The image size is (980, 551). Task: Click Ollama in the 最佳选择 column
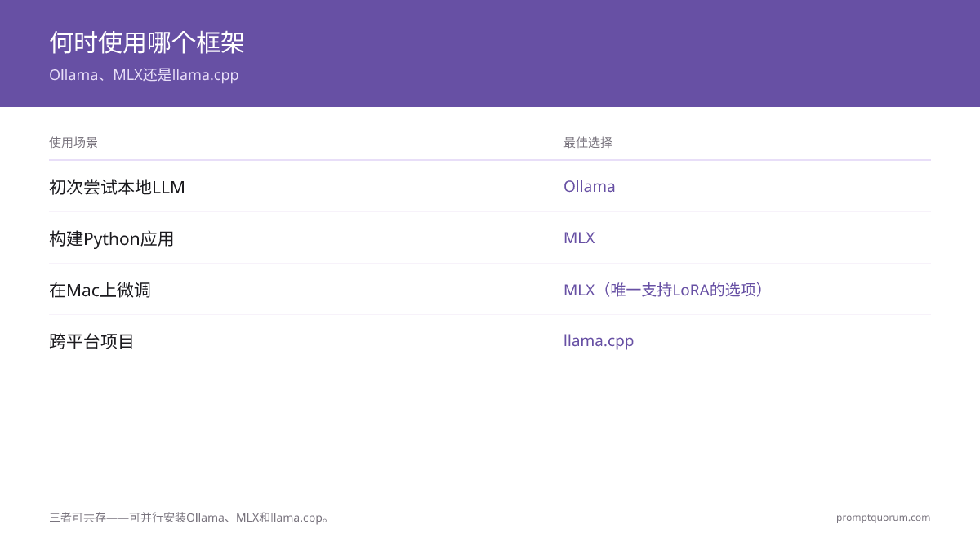[x=589, y=186]
